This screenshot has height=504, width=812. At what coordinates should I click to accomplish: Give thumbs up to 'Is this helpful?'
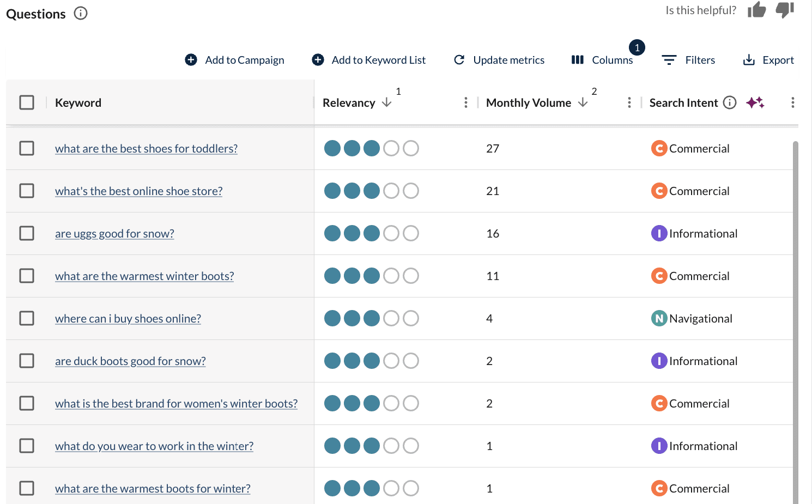point(757,10)
